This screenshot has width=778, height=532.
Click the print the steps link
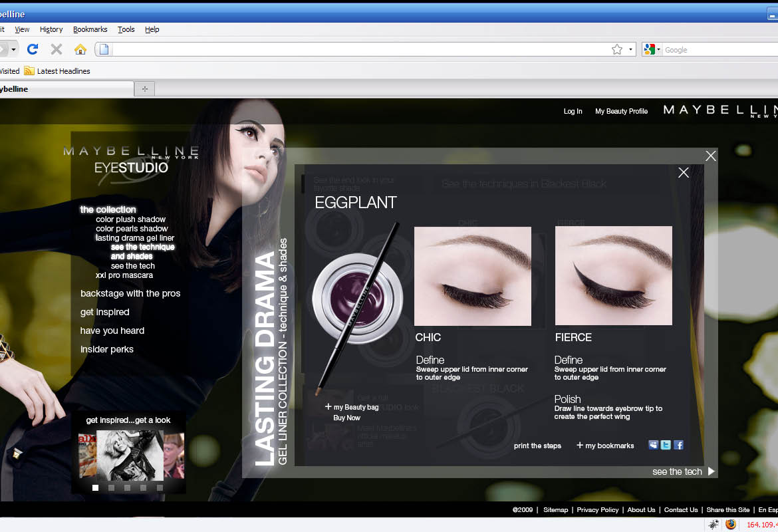[537, 446]
